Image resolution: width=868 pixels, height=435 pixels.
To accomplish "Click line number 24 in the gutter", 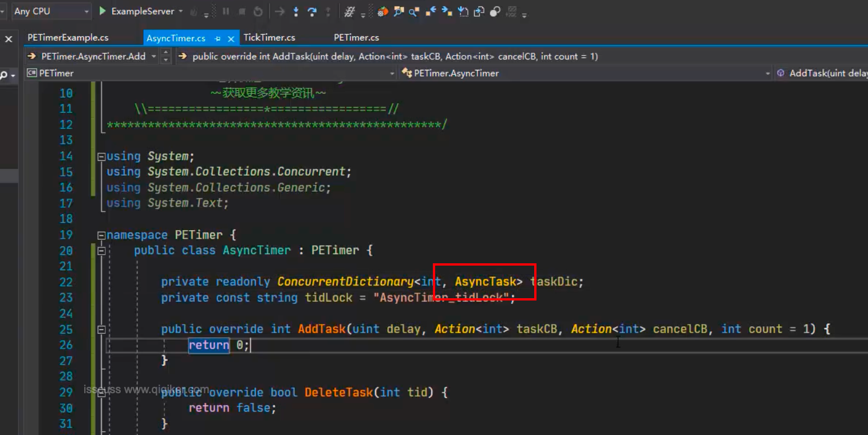I will (x=66, y=313).
